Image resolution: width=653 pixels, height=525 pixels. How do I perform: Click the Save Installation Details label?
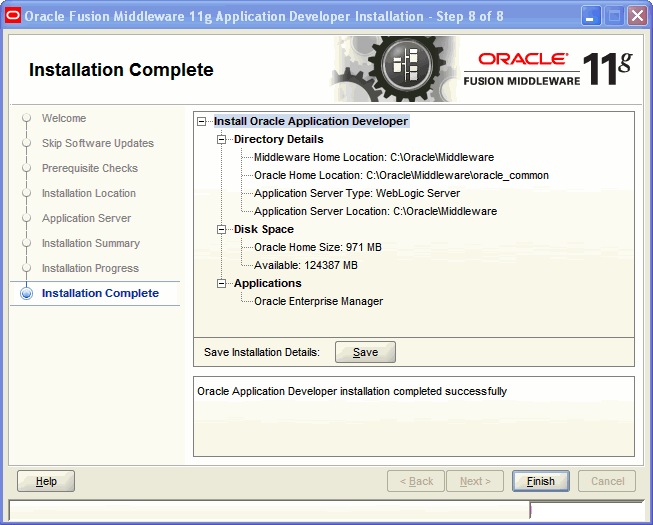point(262,352)
